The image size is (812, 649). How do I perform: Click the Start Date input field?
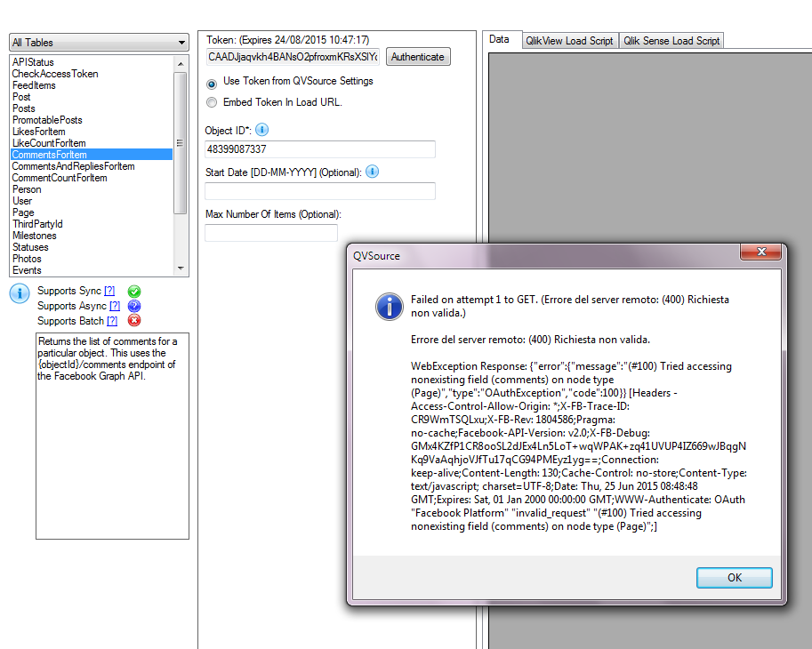click(x=320, y=191)
